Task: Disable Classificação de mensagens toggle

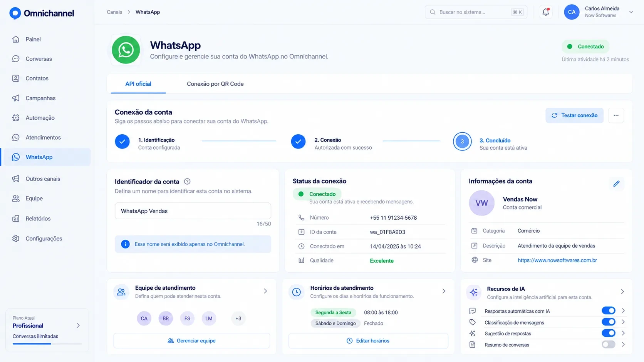Action: tap(609, 322)
